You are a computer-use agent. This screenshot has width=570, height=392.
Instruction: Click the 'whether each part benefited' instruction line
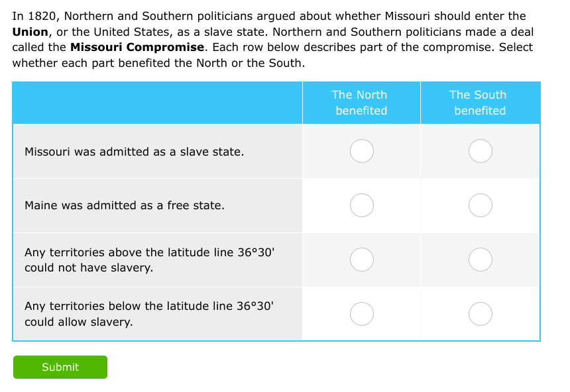tap(158, 63)
